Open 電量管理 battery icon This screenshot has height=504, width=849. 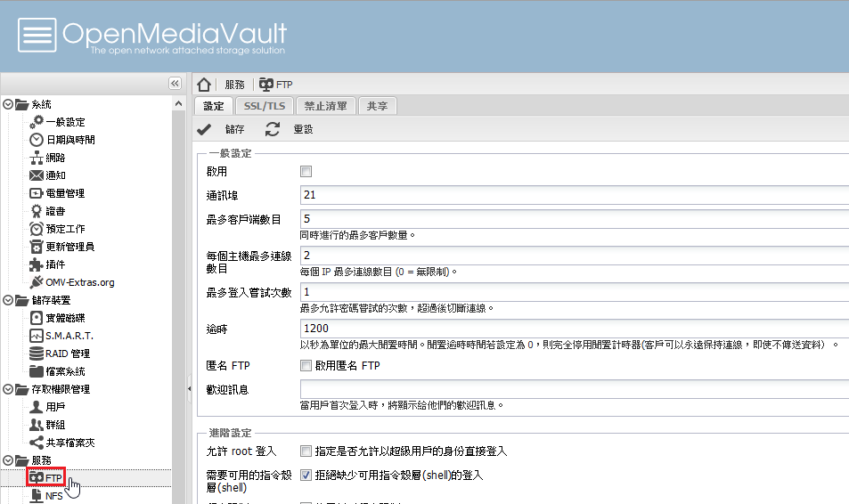[x=37, y=193]
